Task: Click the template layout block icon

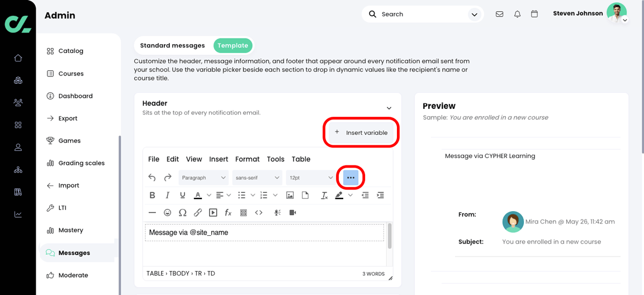Action: click(x=244, y=212)
